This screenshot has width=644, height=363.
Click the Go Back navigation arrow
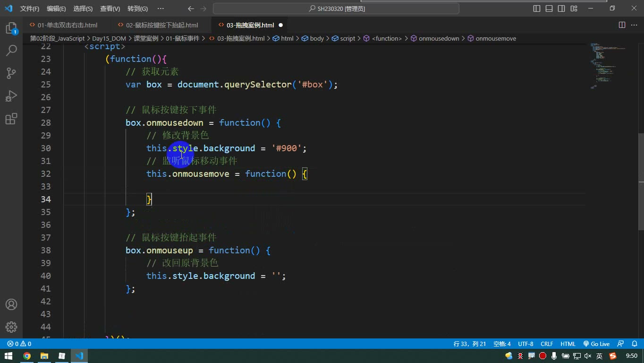point(191,9)
